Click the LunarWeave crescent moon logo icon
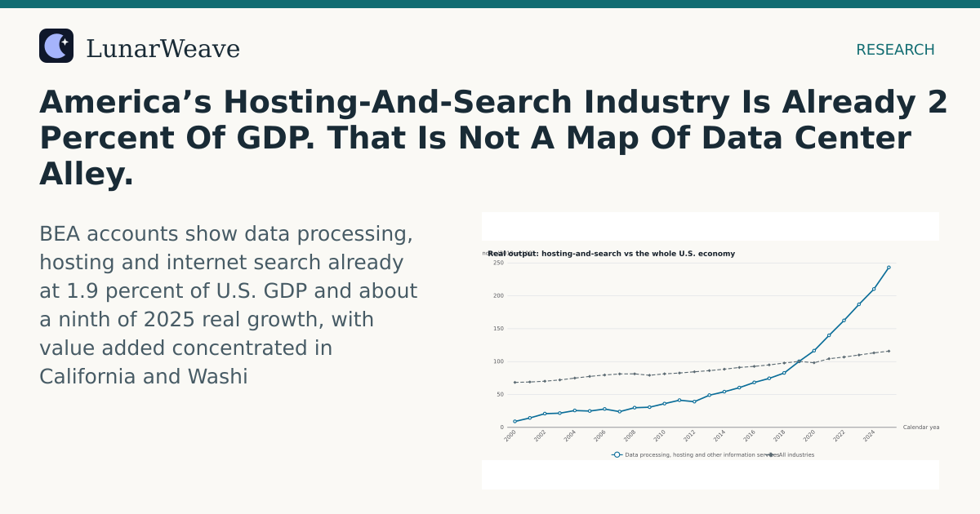Image resolution: width=980 pixels, height=514 pixels. (56, 46)
